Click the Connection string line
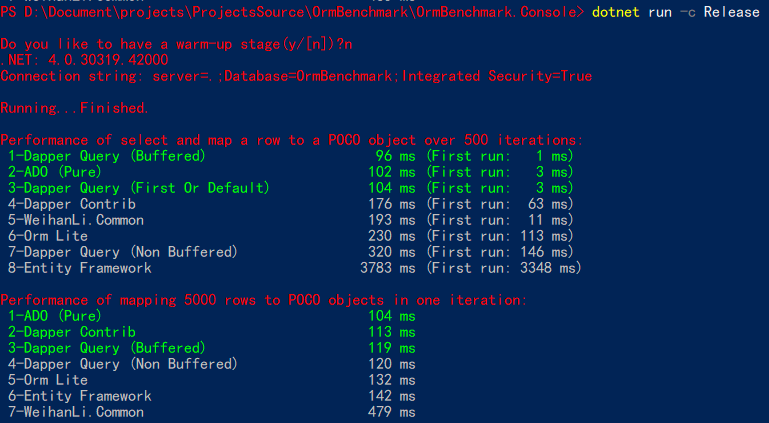769x423 pixels. [x=296, y=76]
